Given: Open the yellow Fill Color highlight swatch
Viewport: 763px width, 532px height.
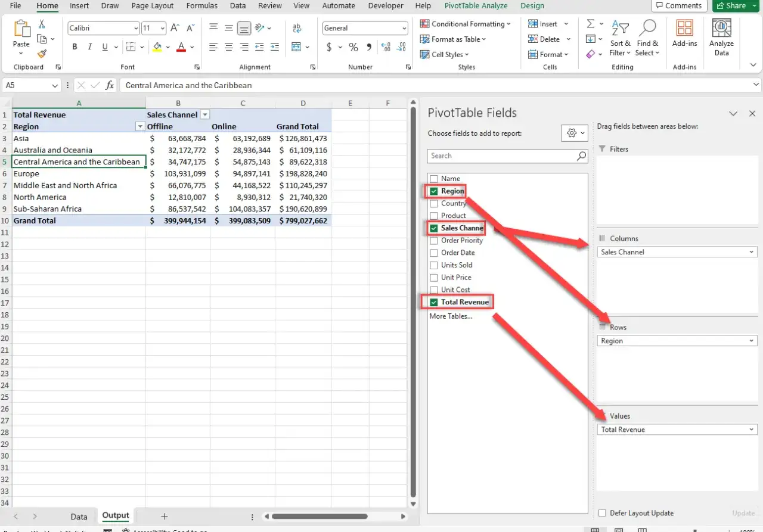Looking at the screenshot, I should [157, 47].
